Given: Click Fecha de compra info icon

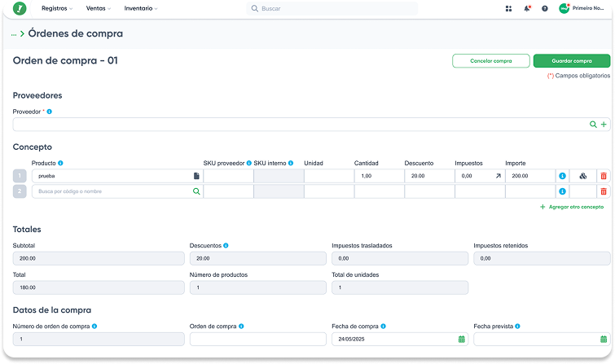Looking at the screenshot, I should pos(383,326).
